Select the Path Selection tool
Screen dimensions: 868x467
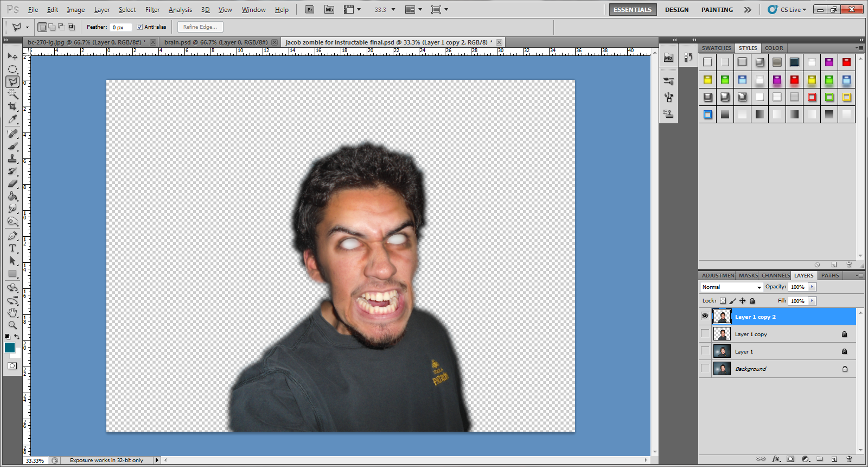coord(12,261)
